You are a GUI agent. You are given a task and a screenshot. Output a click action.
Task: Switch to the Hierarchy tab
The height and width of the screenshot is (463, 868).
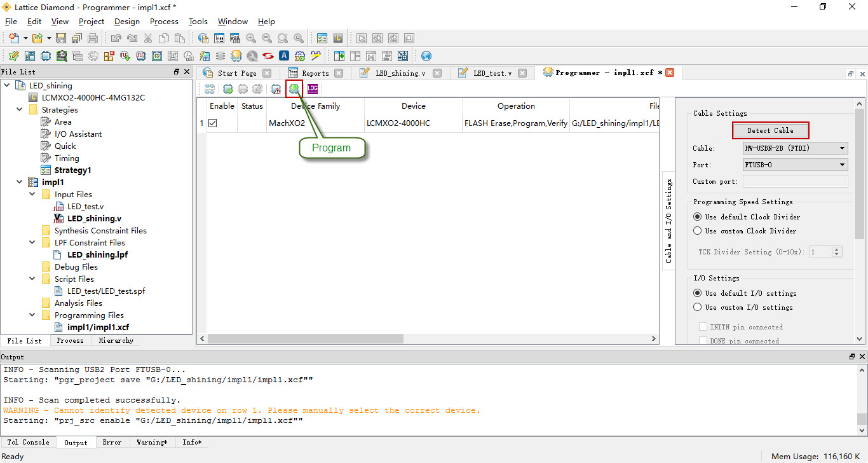pos(116,340)
